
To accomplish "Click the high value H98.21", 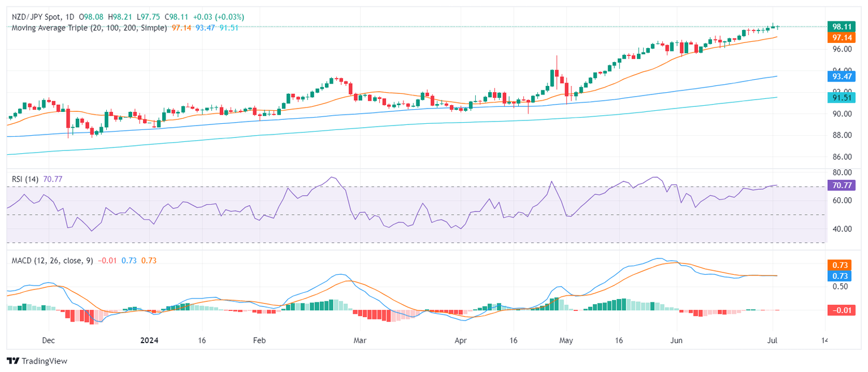I will [x=121, y=16].
